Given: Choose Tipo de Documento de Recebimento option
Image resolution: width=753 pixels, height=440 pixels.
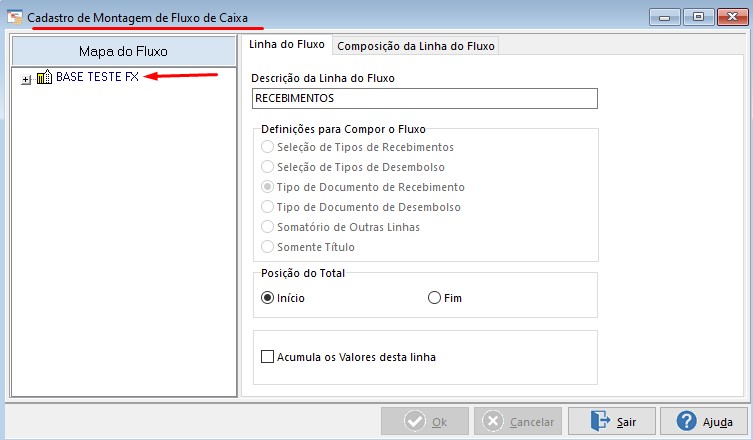Looking at the screenshot, I should [x=267, y=187].
